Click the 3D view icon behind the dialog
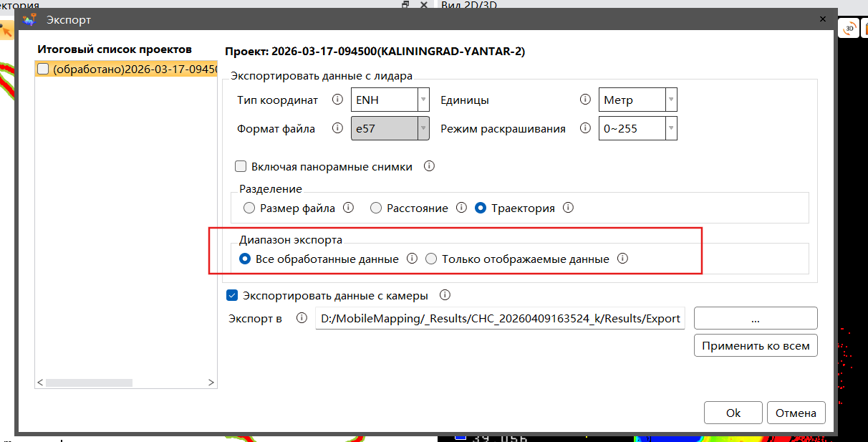The width and height of the screenshot is (868, 442). [x=849, y=28]
